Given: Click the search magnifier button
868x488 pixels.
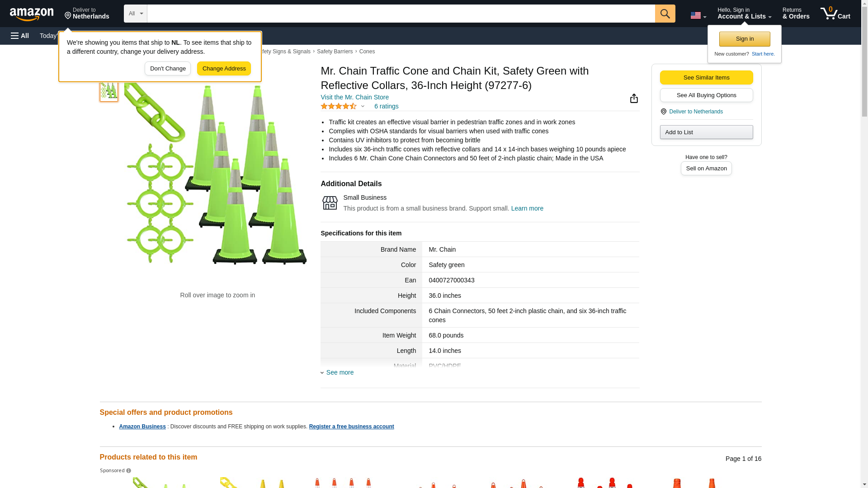Looking at the screenshot, I should tap(665, 14).
